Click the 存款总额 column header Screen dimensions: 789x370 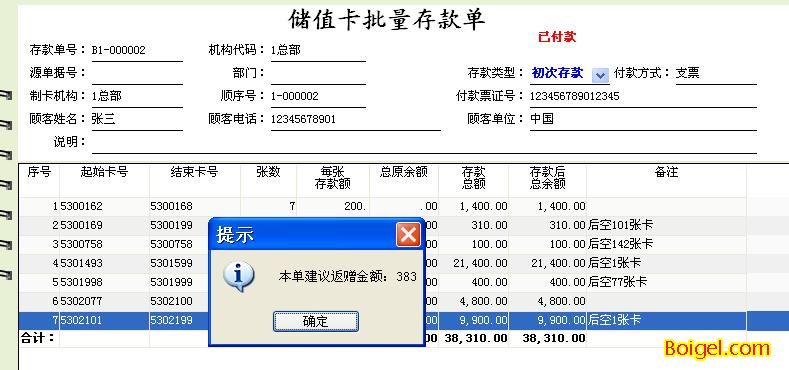tap(474, 178)
